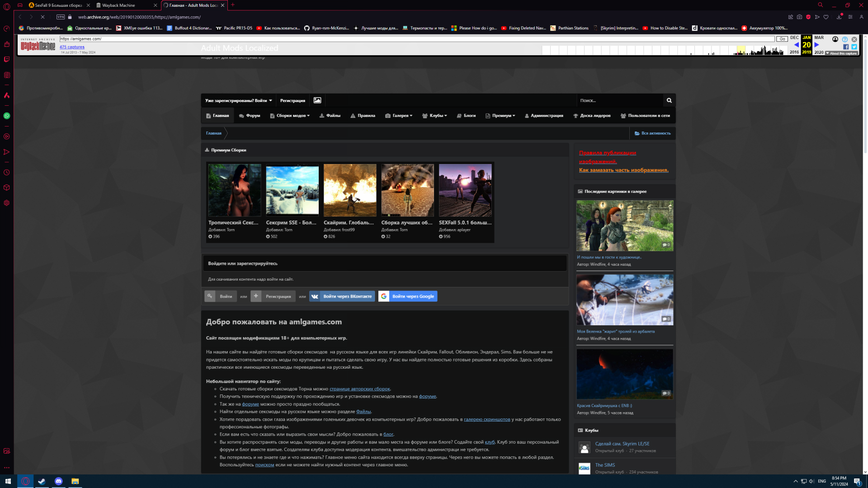This screenshot has height=488, width=868.
Task: Open the '475 captures' link
Action: (72, 47)
